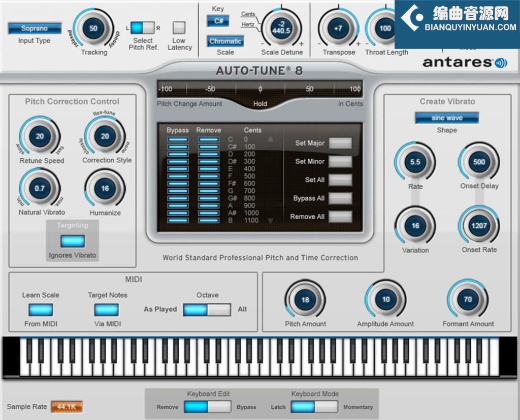Click the 700 cents value for G

[x=249, y=191]
